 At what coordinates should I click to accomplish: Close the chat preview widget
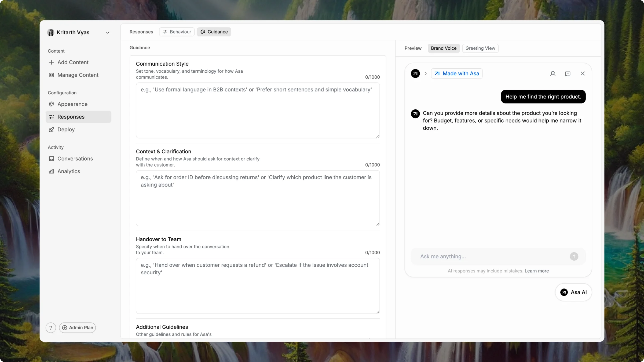(x=583, y=73)
